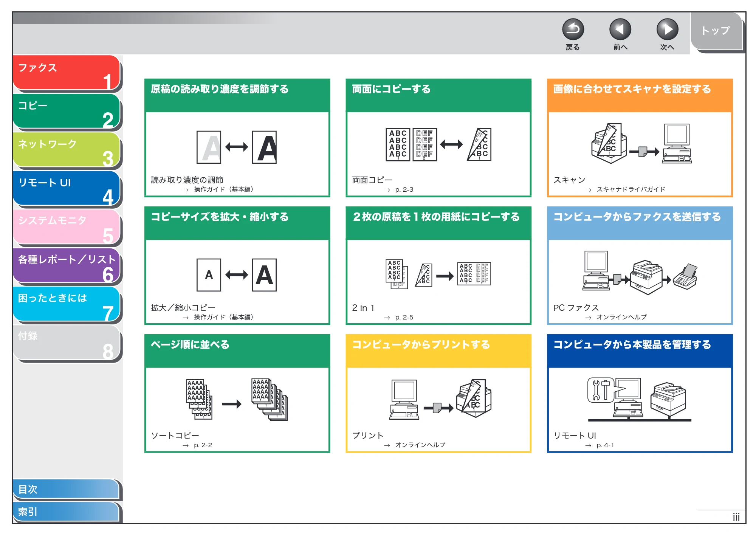Open the 各種レポート/リスト chapter 6 tab
Viewport: 756px width, 535px height.
pos(66,265)
